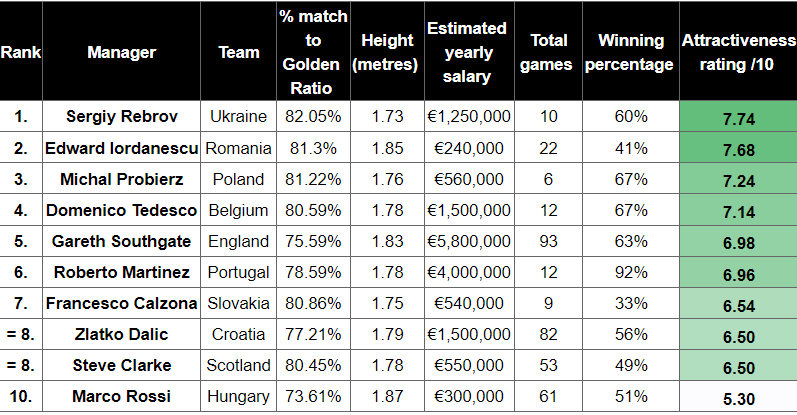Select the Marco Rossi manager cell
The height and width of the screenshot is (415, 797).
121,397
